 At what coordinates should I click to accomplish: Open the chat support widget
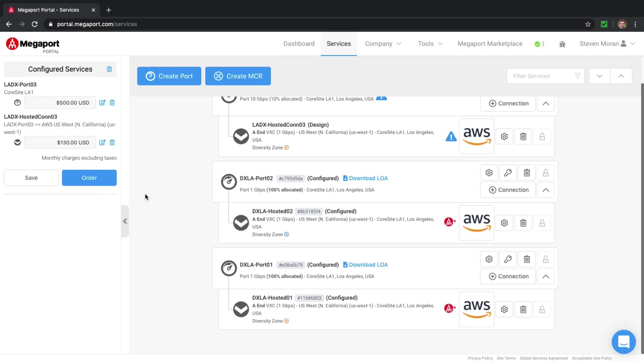[x=623, y=342]
